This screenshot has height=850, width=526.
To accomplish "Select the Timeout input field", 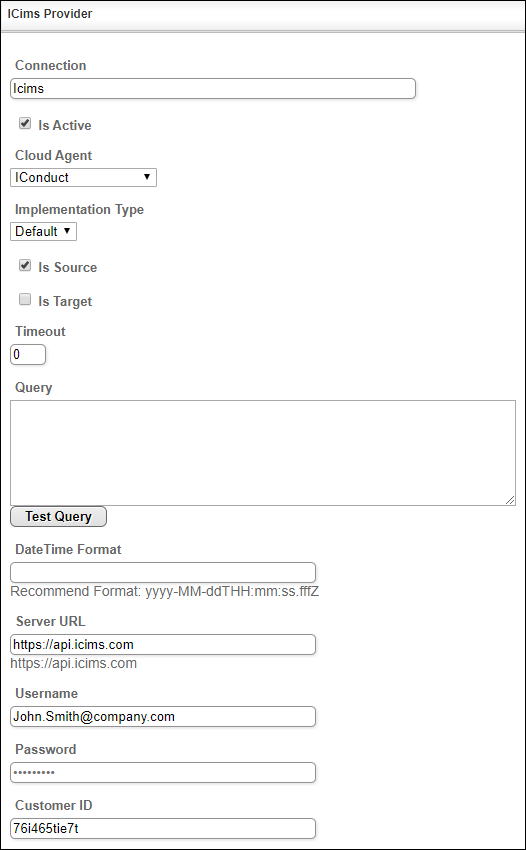I will (x=28, y=355).
